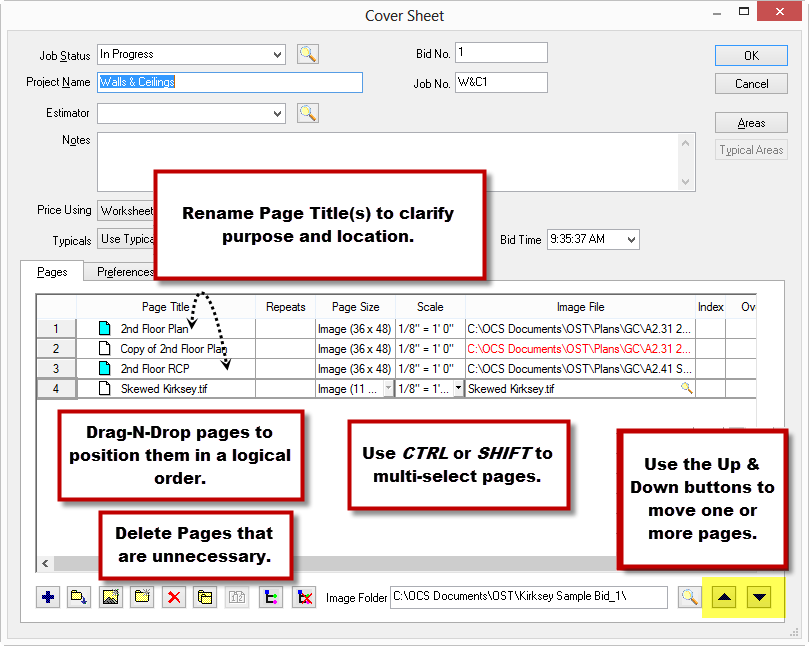Click the folder with blue arrow icon

pos(79,597)
